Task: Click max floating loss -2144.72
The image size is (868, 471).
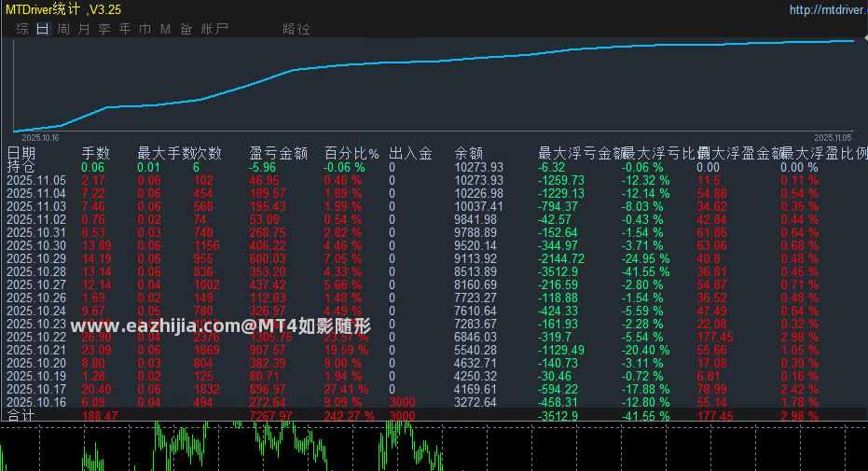Action: coord(560,259)
